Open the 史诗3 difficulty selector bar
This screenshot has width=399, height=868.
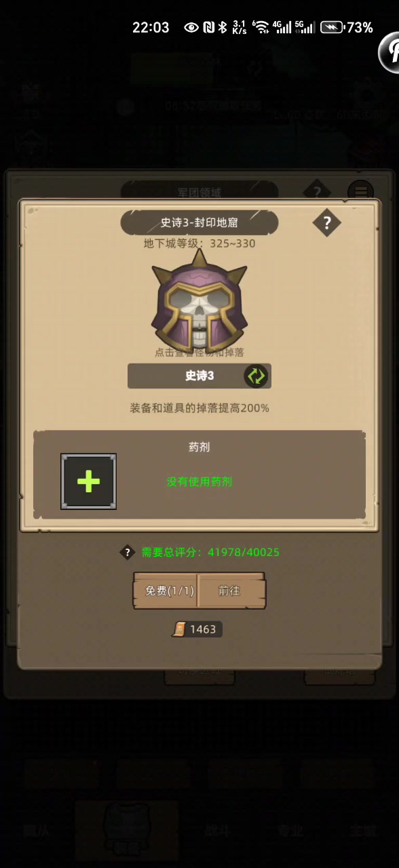tap(199, 376)
